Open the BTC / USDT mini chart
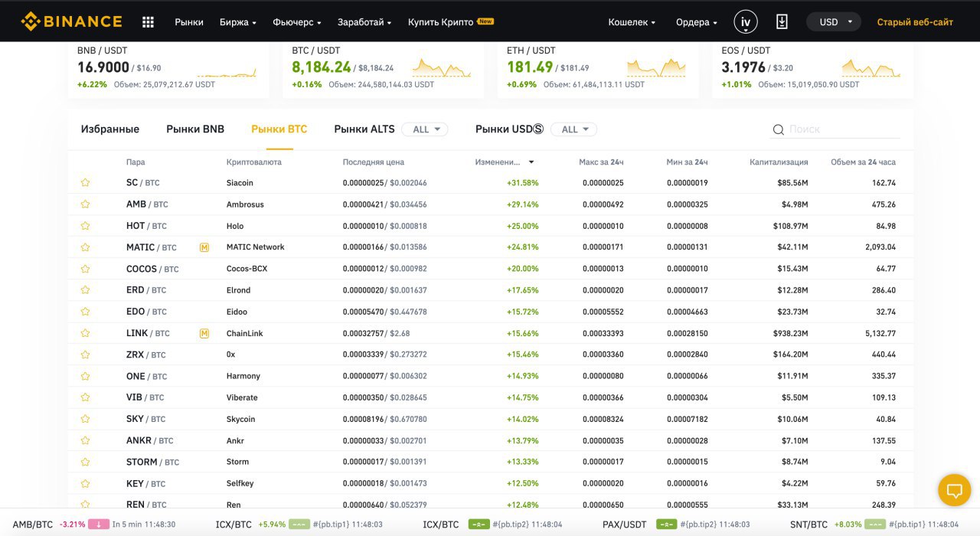Image resolution: width=980 pixels, height=536 pixels. (x=442, y=68)
